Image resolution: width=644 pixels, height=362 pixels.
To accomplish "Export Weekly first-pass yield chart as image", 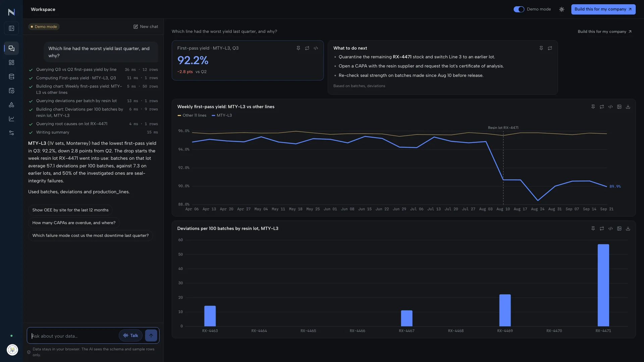I will [619, 107].
